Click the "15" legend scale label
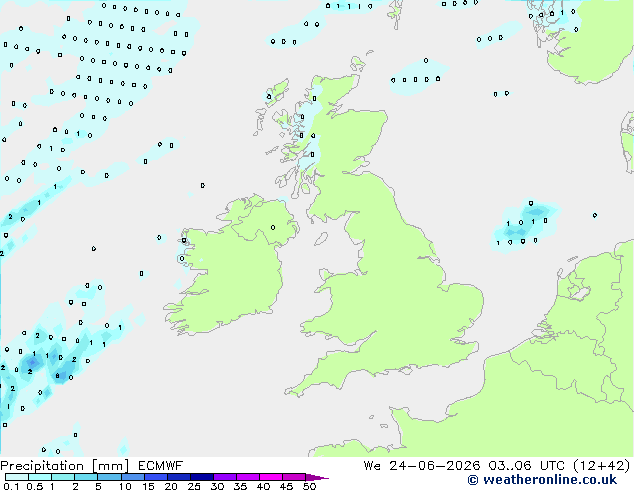Image resolution: width=634 pixels, height=490 pixels. pos(148,486)
